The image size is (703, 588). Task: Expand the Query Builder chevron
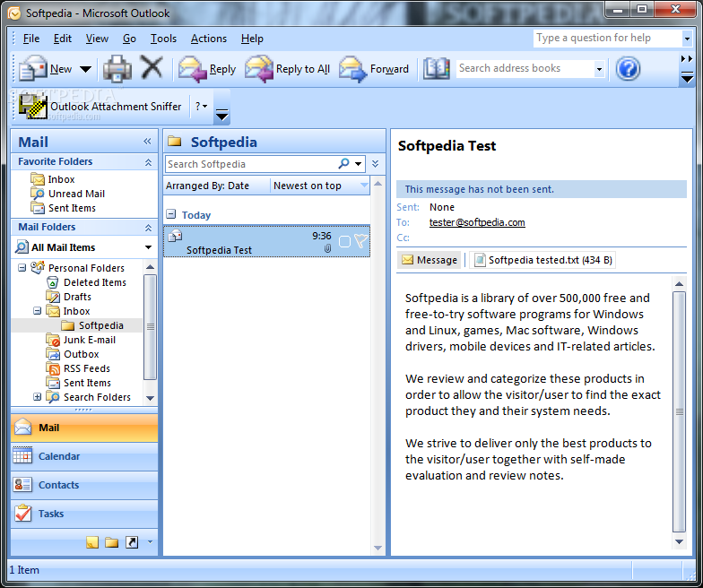click(x=375, y=164)
